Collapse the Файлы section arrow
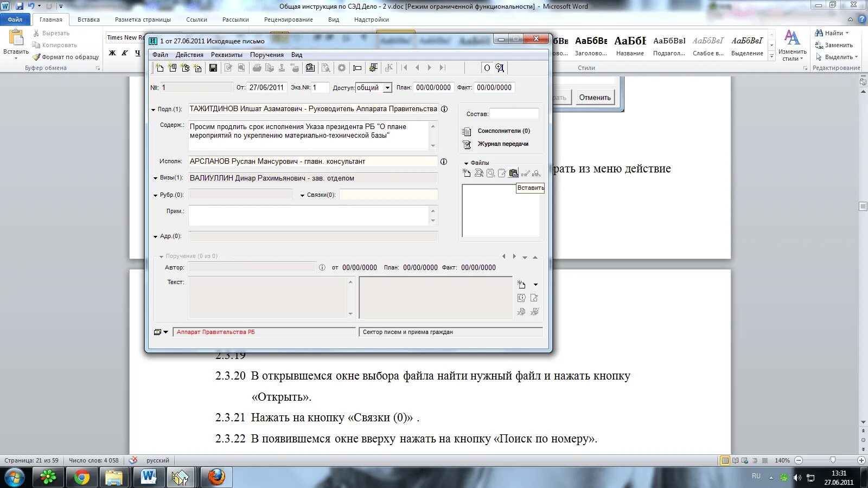 point(466,163)
